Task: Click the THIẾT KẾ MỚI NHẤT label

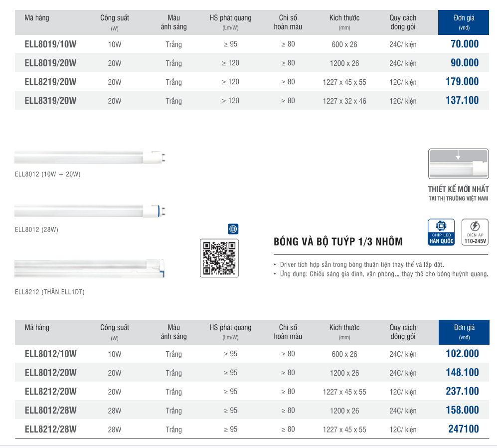Action: click(458, 189)
